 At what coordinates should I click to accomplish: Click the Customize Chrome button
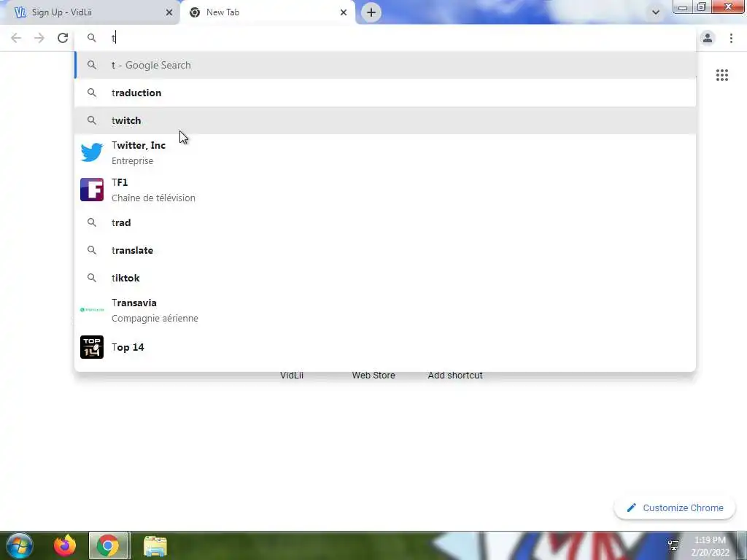click(x=675, y=508)
